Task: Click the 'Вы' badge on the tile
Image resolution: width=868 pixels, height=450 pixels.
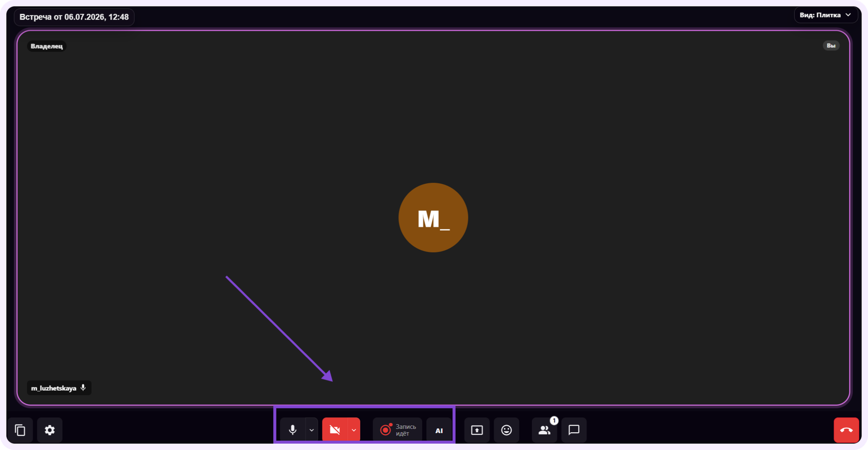Action: pyautogui.click(x=831, y=46)
